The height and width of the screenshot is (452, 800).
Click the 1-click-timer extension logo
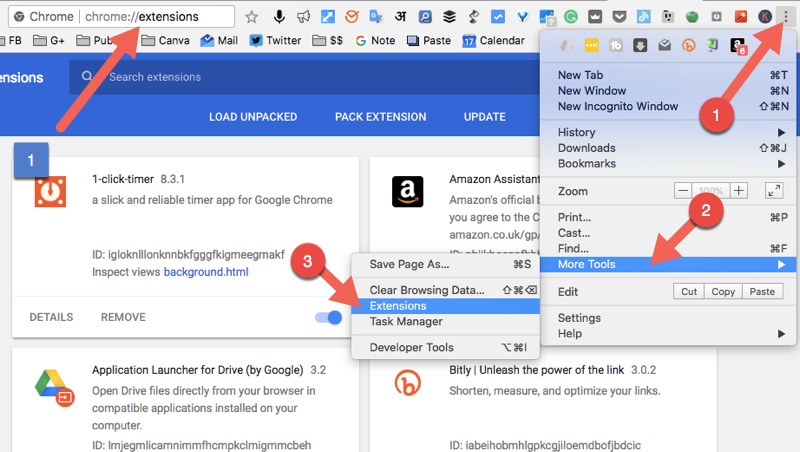tap(50, 191)
